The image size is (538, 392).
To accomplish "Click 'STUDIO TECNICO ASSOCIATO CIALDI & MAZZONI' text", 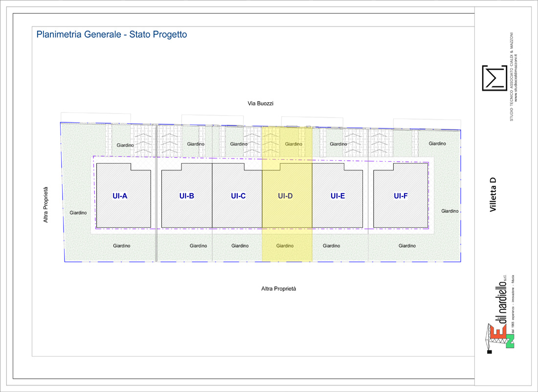I will (511, 77).
